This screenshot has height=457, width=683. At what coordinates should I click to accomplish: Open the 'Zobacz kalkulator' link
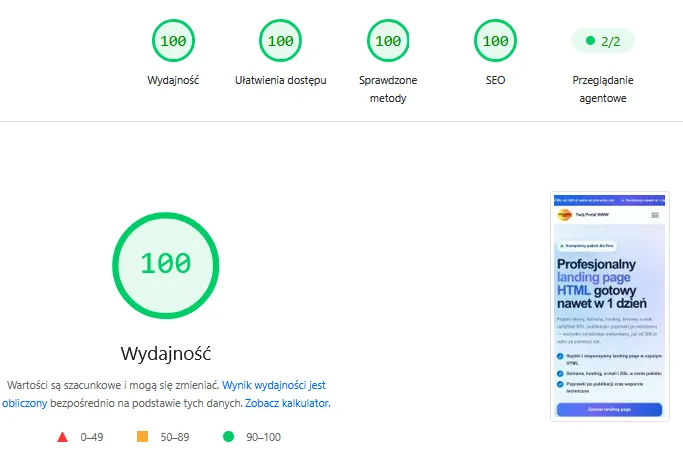point(287,403)
